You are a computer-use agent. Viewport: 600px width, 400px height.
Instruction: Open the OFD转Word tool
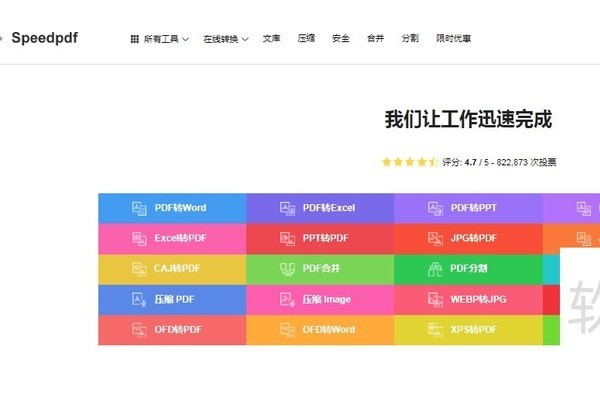click(320, 330)
